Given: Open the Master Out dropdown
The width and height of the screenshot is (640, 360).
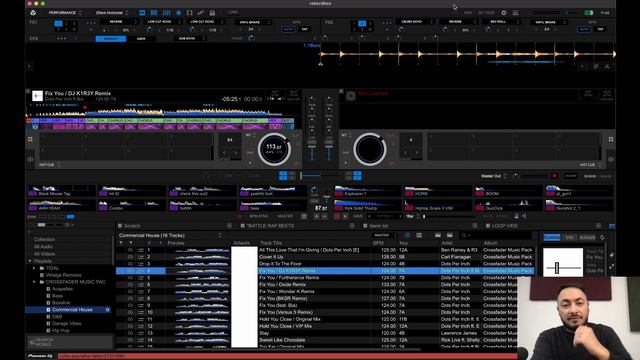Looking at the screenshot, I should pos(493,176).
